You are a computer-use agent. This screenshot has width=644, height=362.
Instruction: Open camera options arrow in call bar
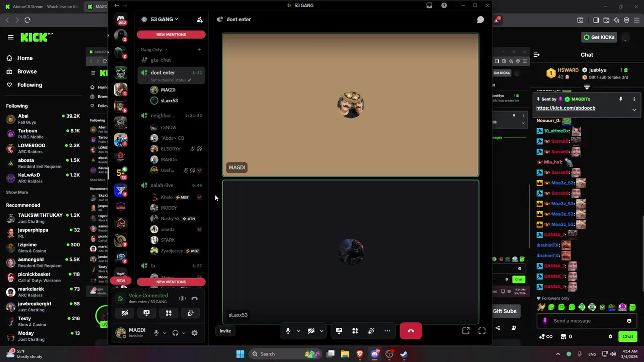[321, 331]
